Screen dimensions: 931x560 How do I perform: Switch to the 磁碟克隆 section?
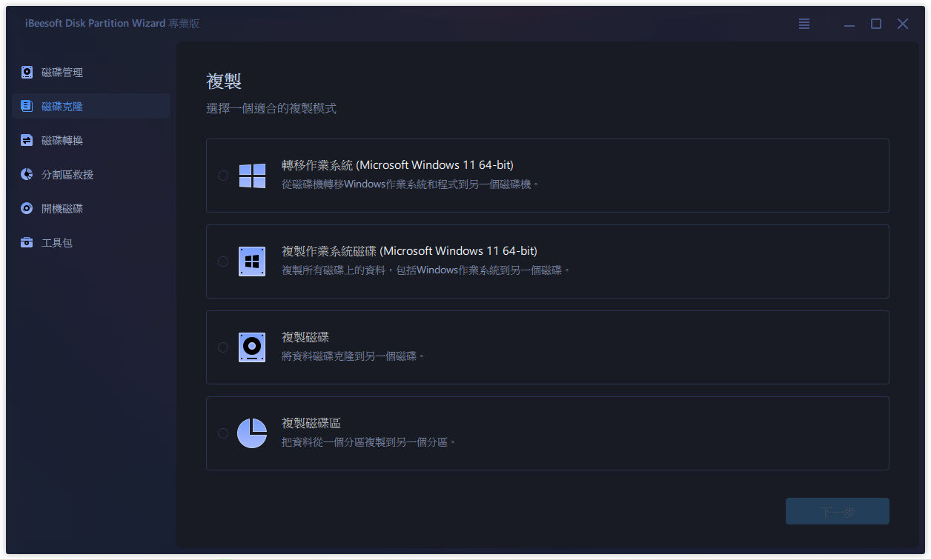91,106
